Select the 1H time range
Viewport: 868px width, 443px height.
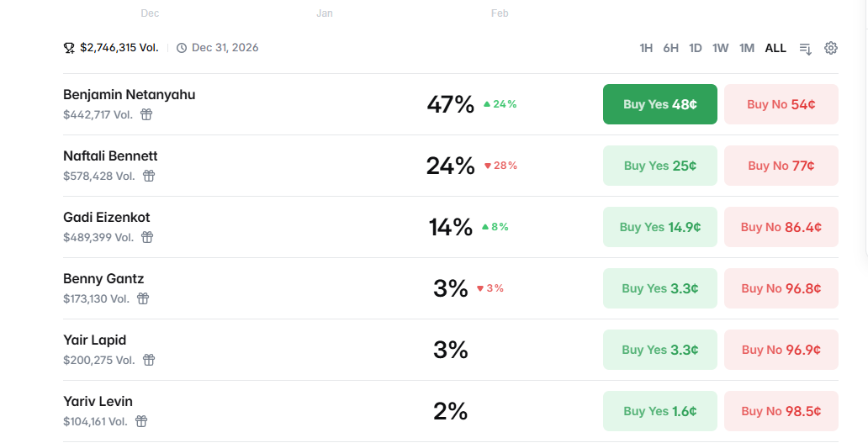(646, 48)
